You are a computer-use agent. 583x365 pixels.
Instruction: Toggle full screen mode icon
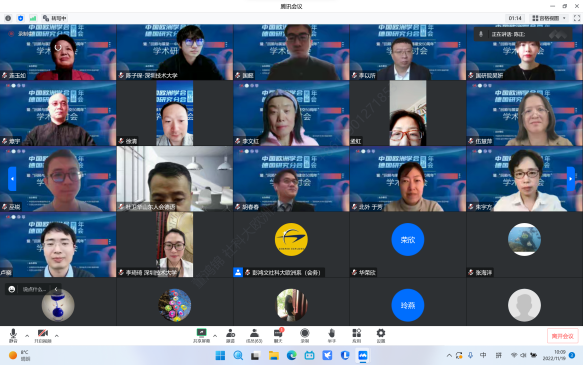tap(577, 18)
